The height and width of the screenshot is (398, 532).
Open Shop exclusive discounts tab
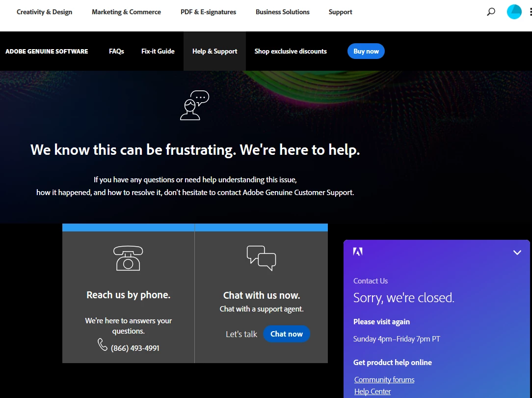(291, 51)
